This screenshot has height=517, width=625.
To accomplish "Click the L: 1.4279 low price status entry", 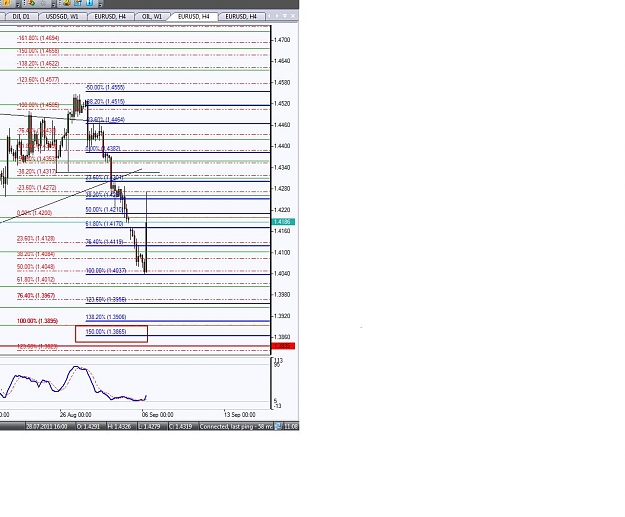I will [149, 427].
